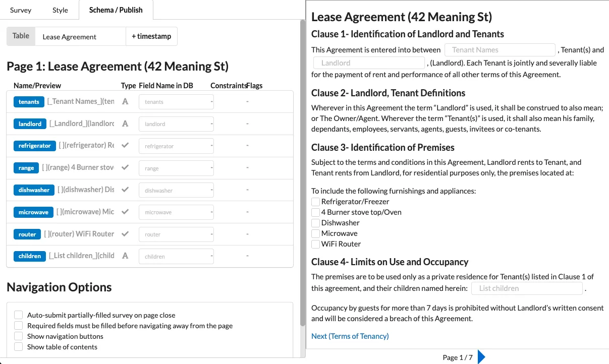Click the blue 'microwave' field tag
Screen dimensions: 609x364
pyautogui.click(x=33, y=212)
